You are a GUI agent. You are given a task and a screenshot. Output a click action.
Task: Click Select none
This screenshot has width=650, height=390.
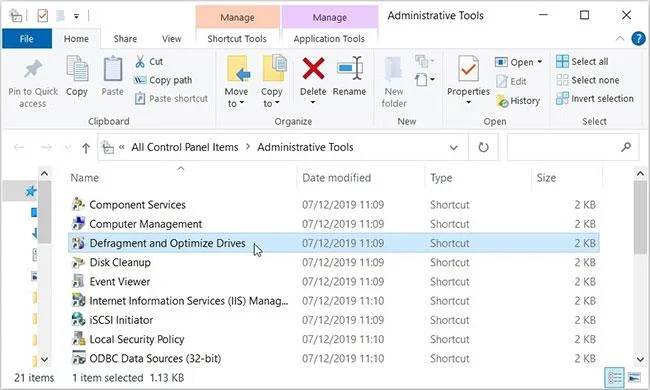(x=587, y=80)
